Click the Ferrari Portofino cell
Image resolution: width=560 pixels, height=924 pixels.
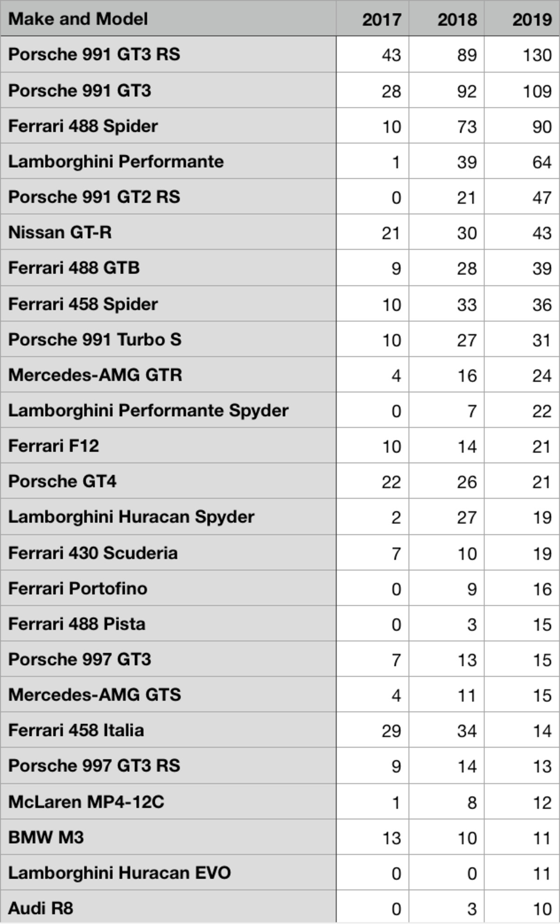click(x=168, y=588)
